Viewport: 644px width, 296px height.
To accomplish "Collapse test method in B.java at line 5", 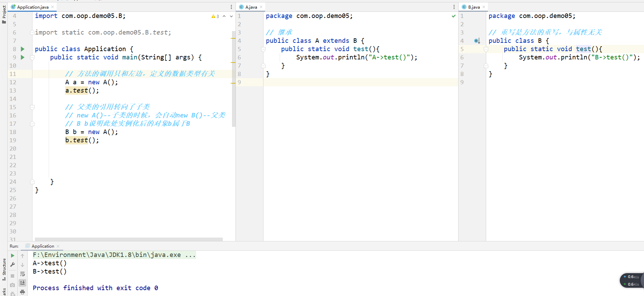I will 486,49.
